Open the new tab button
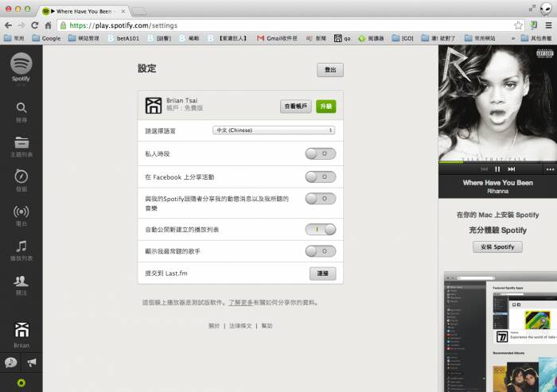 [x=139, y=11]
